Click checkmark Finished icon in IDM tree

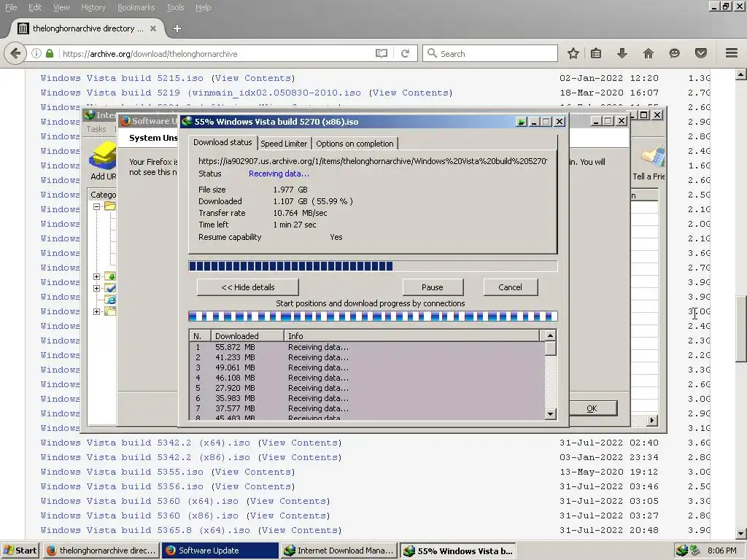[111, 288]
